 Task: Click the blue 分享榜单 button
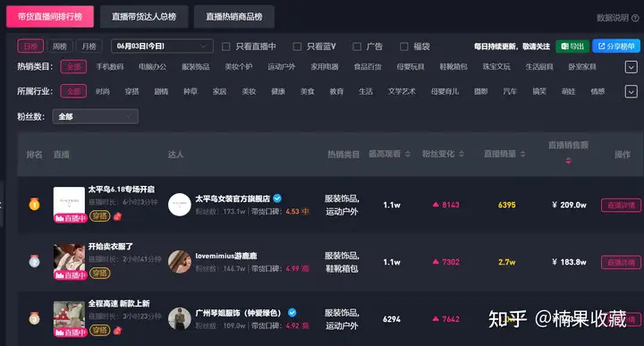click(x=616, y=46)
